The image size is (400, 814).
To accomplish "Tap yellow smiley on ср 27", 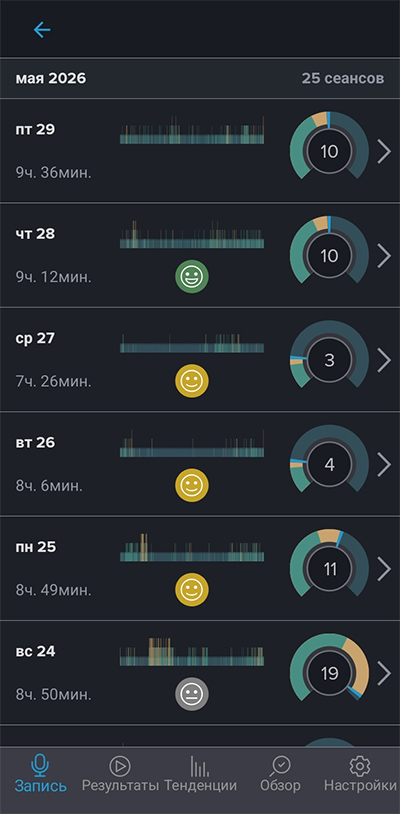I will [192, 381].
